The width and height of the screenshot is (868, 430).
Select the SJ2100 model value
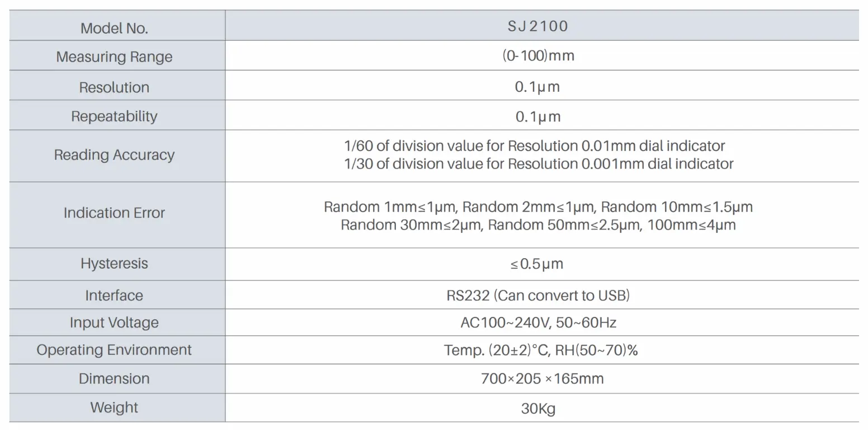point(537,26)
